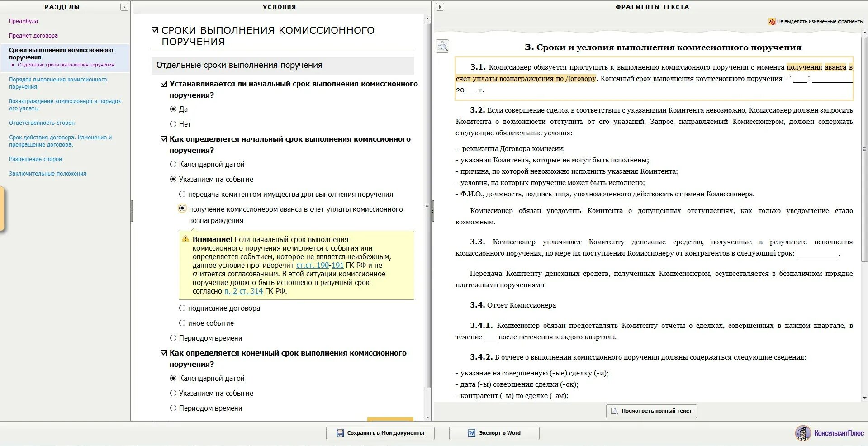The image size is (868, 446).
Task: Go to Ответственность сторон section
Action: 42,123
